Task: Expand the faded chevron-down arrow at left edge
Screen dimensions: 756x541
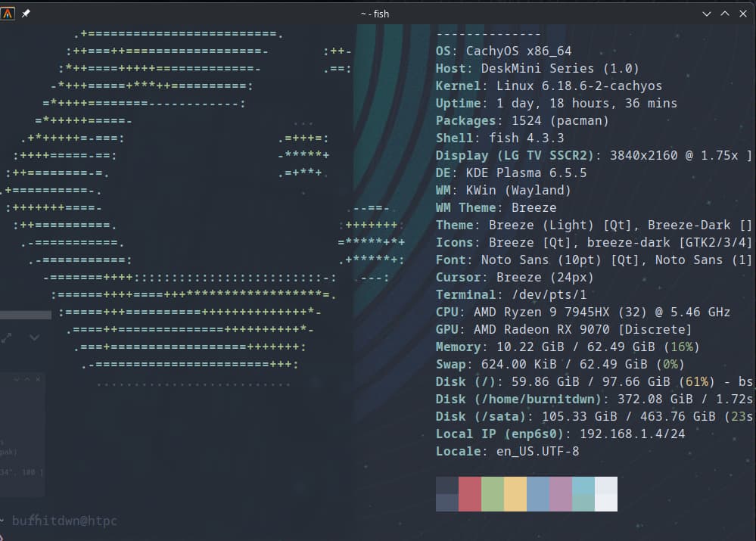Action: click(x=34, y=337)
